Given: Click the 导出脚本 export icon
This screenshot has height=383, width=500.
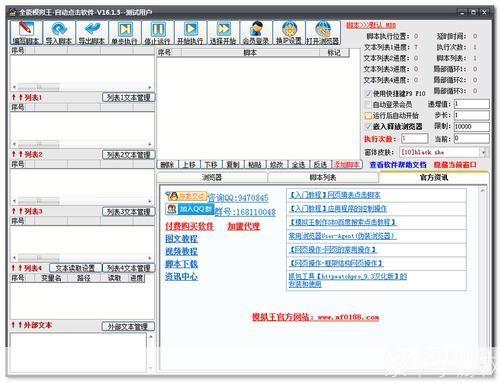Looking at the screenshot, I should click(92, 32).
